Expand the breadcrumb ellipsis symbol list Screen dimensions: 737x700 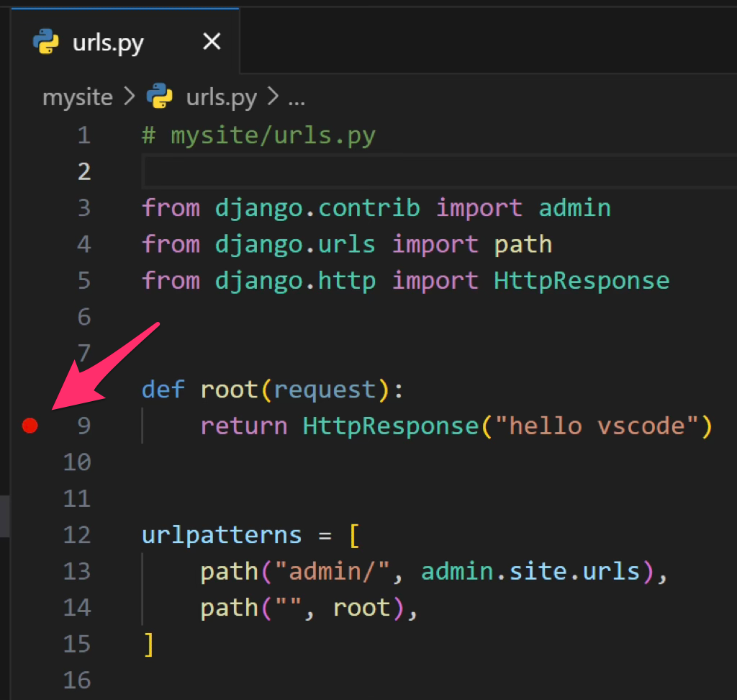pos(296,98)
